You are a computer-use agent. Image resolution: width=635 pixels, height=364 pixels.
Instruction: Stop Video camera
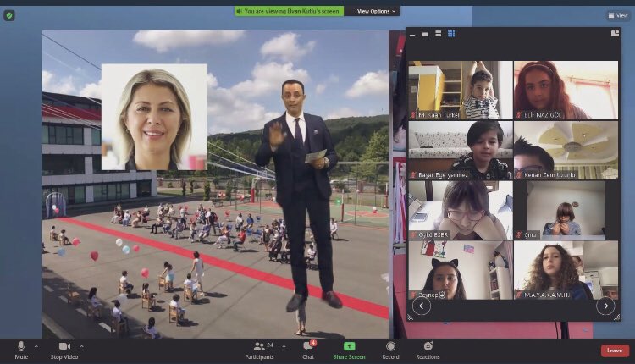point(64,350)
